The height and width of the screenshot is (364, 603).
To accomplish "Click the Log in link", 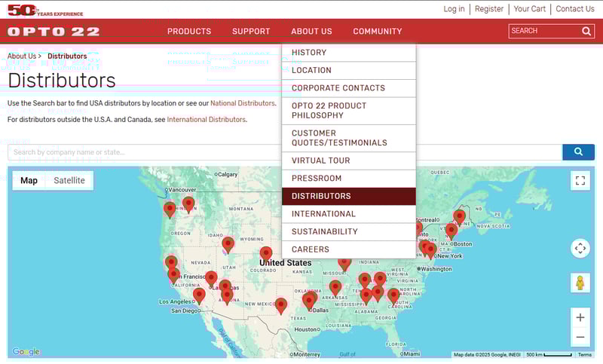I will pos(454,9).
